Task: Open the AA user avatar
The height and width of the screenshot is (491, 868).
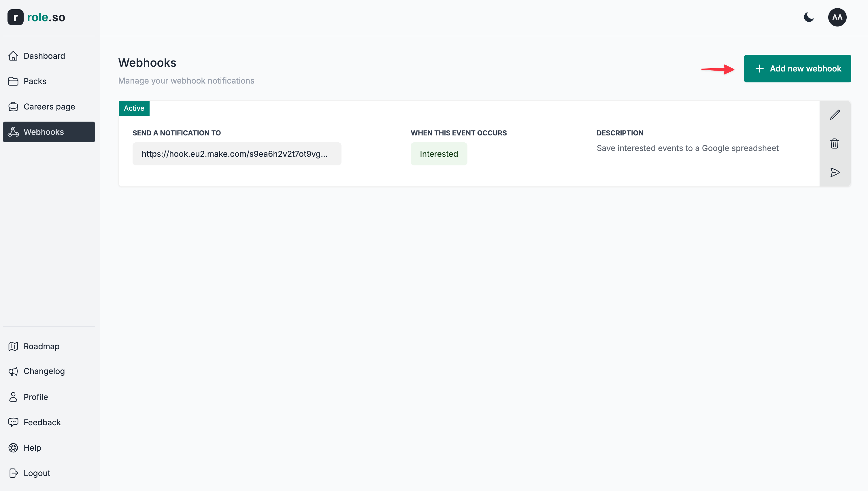Action: click(x=837, y=17)
